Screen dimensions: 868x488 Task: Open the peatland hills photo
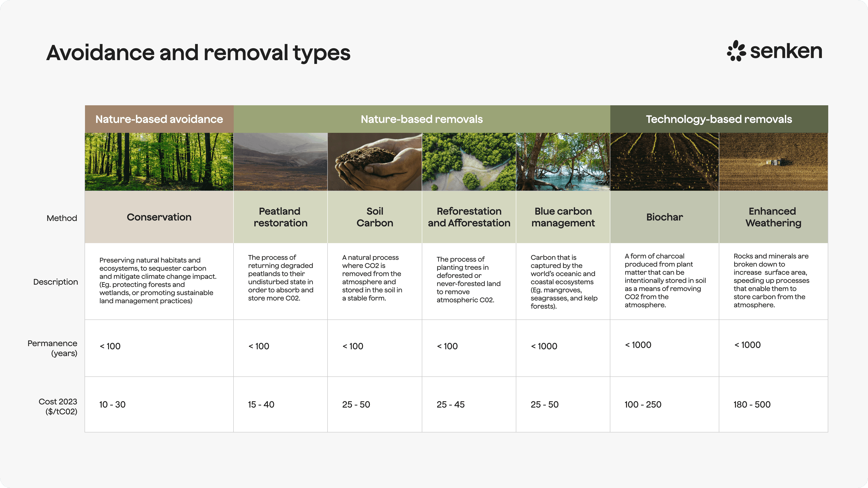point(280,162)
